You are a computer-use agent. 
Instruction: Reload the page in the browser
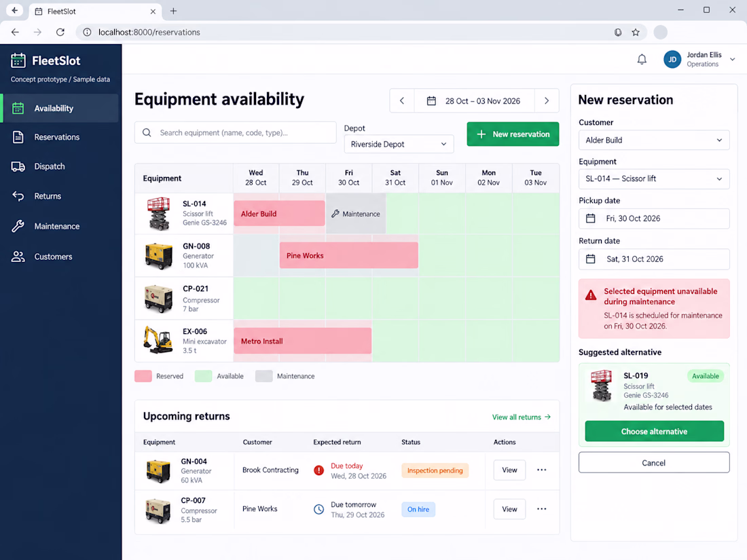coord(60,33)
